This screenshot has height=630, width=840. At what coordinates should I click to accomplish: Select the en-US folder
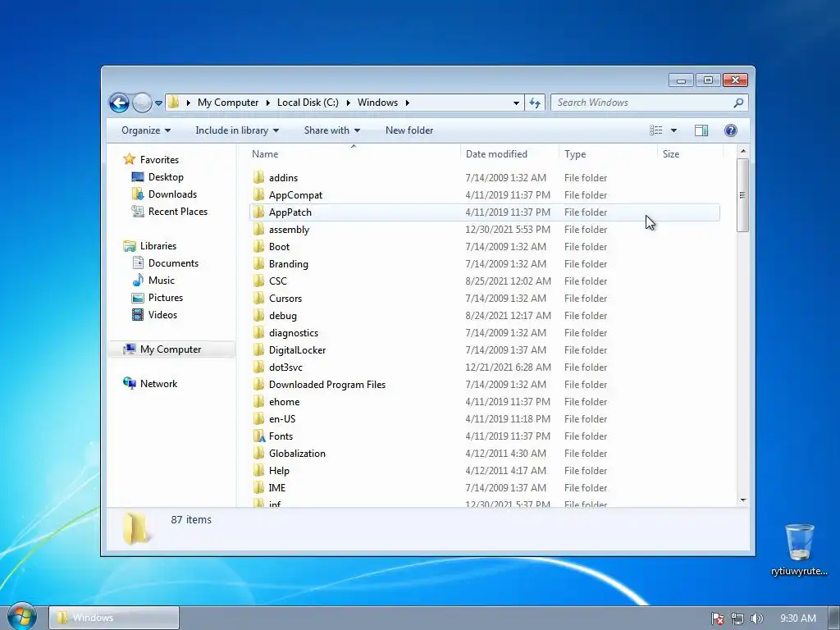pyautogui.click(x=484, y=419)
